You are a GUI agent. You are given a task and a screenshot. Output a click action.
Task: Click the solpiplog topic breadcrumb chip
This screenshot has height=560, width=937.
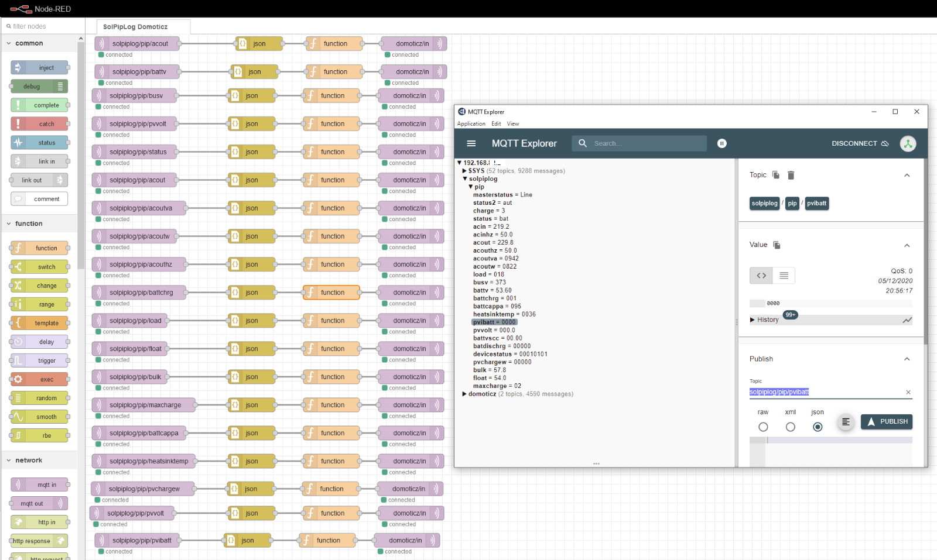[x=765, y=204]
